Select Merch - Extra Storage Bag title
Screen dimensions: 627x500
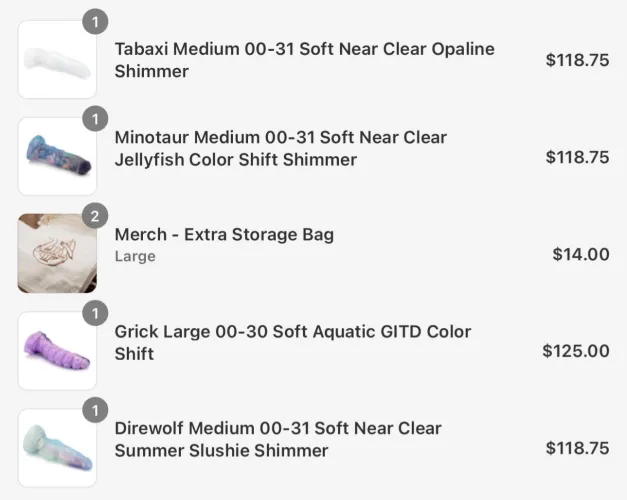click(x=224, y=234)
